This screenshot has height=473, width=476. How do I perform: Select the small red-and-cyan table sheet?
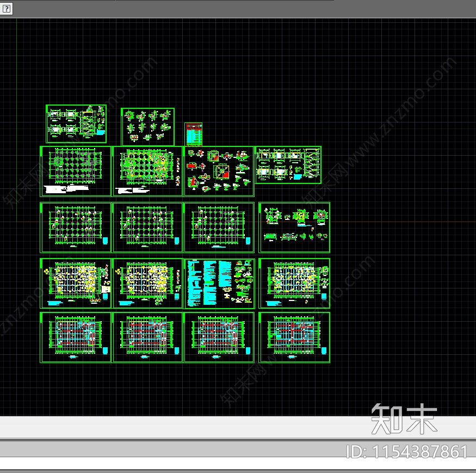[193, 134]
